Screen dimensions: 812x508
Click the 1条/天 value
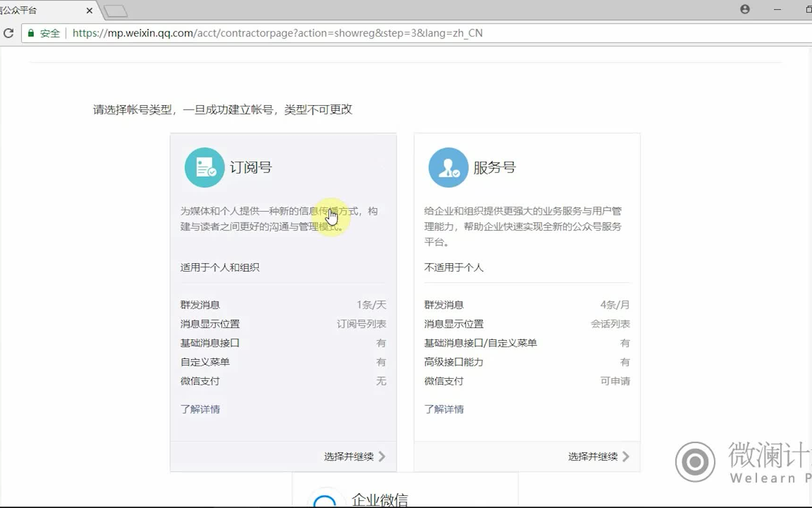click(x=371, y=305)
